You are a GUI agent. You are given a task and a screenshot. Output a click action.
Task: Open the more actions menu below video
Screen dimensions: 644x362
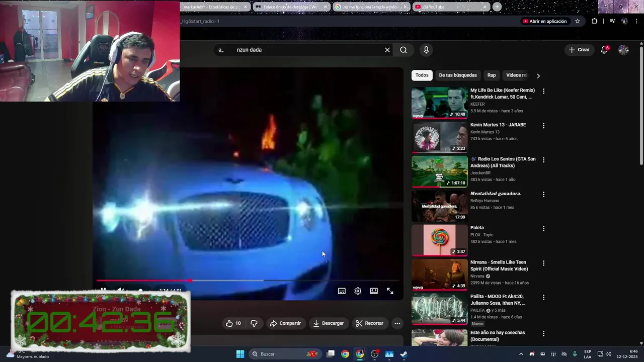coord(397,323)
